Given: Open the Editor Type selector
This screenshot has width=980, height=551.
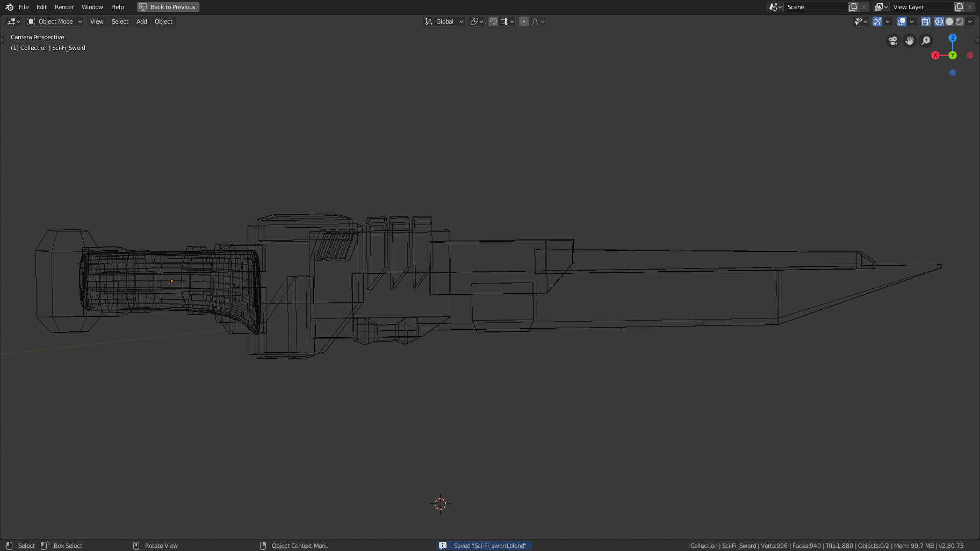Looking at the screenshot, I should (12, 21).
